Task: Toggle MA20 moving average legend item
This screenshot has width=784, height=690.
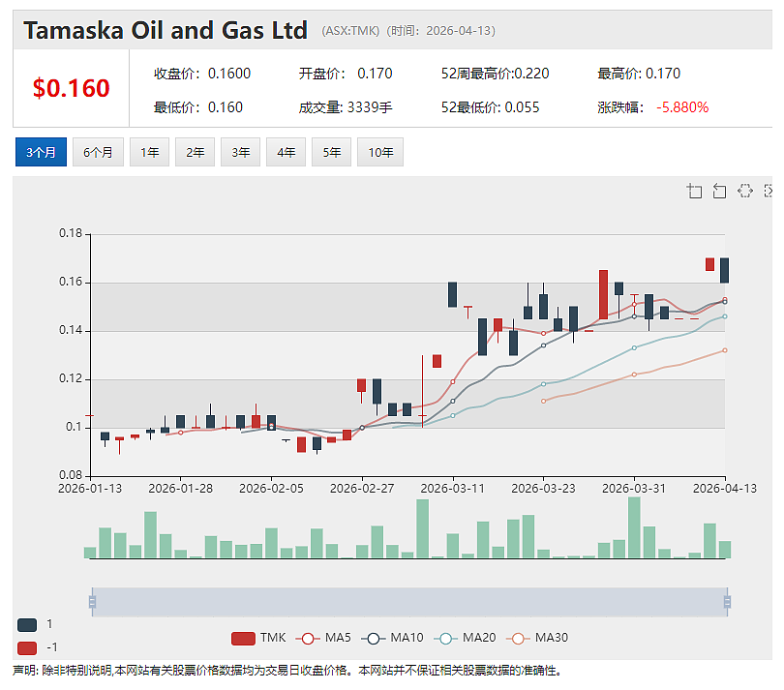Action: click(465, 638)
